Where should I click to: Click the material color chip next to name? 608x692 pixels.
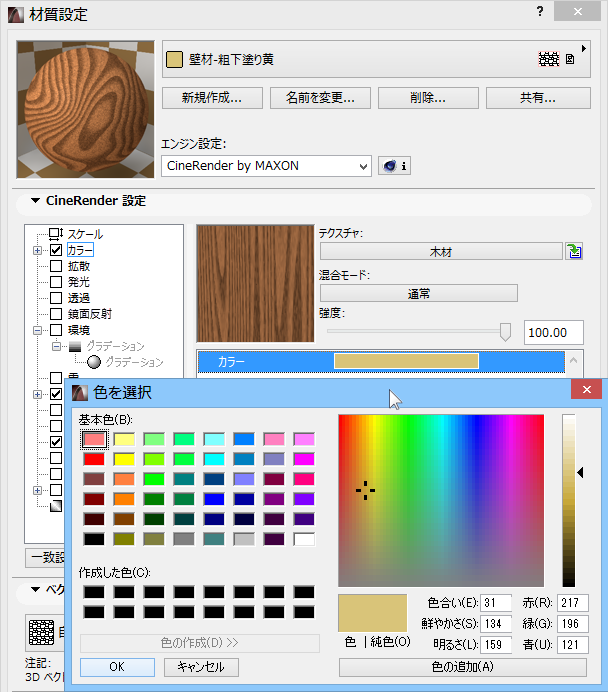click(x=174, y=59)
